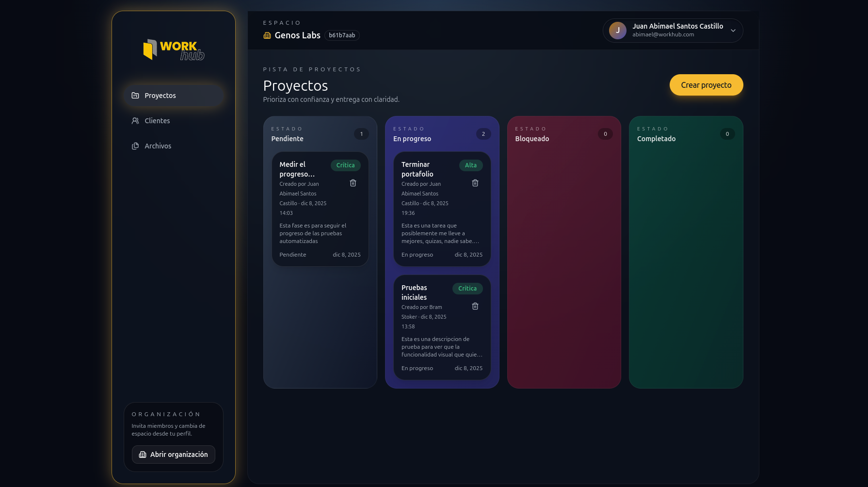Click the building icon on Abrir organización

tap(143, 455)
